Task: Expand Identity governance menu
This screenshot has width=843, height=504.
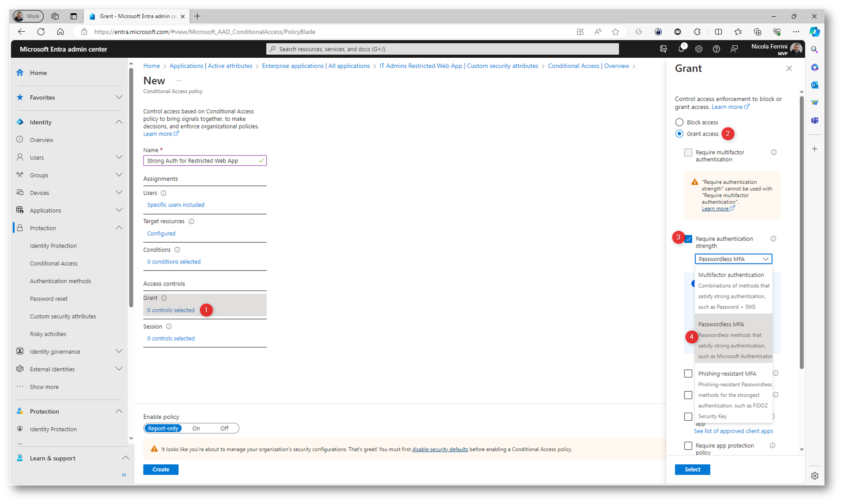Action: click(x=119, y=351)
